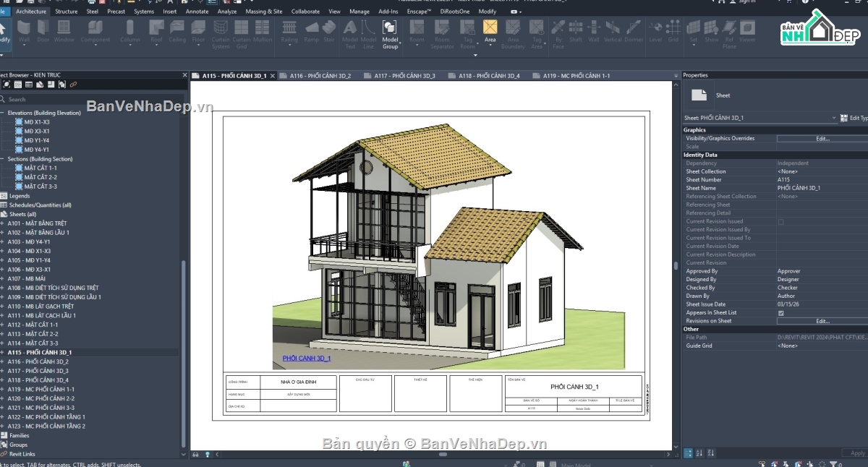This screenshot has width=868, height=467.
Task: Select the Wall tool in the ribbon
Action: (x=24, y=31)
